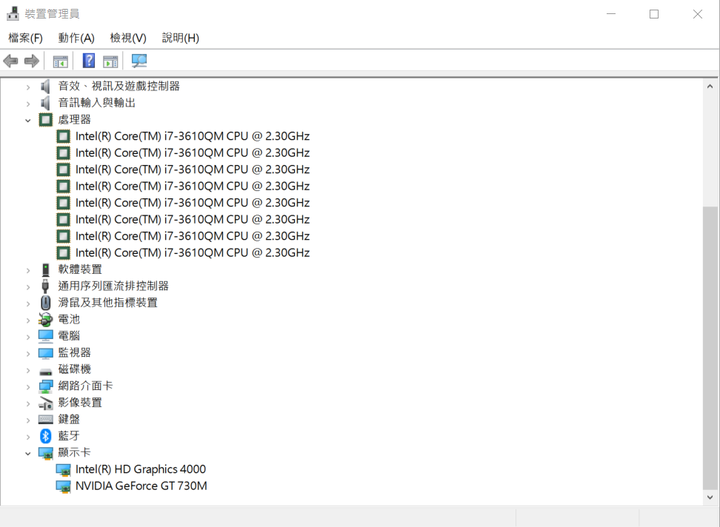Select the 影像裝置 imaging device icon
Viewport: 720px width, 527px height.
tap(45, 403)
